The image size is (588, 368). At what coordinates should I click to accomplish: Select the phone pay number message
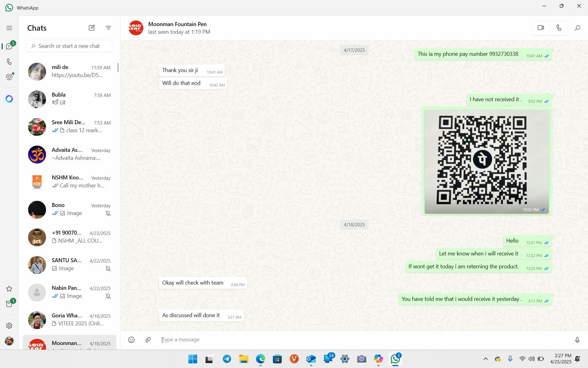pyautogui.click(x=483, y=54)
